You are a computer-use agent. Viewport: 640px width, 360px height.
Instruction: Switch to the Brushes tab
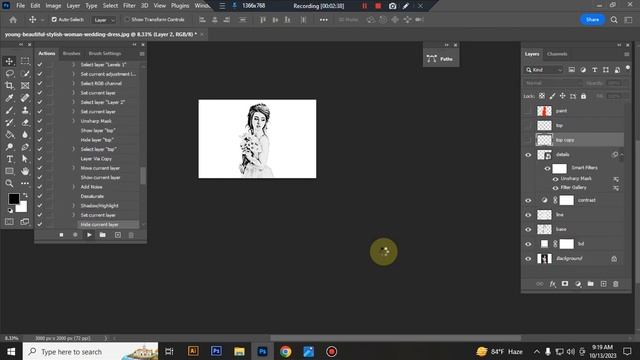click(x=71, y=53)
